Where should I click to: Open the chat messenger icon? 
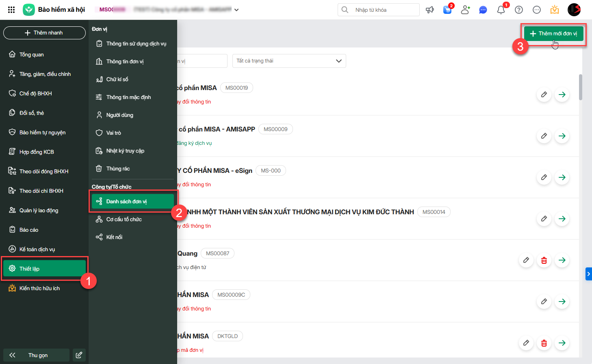tap(483, 10)
